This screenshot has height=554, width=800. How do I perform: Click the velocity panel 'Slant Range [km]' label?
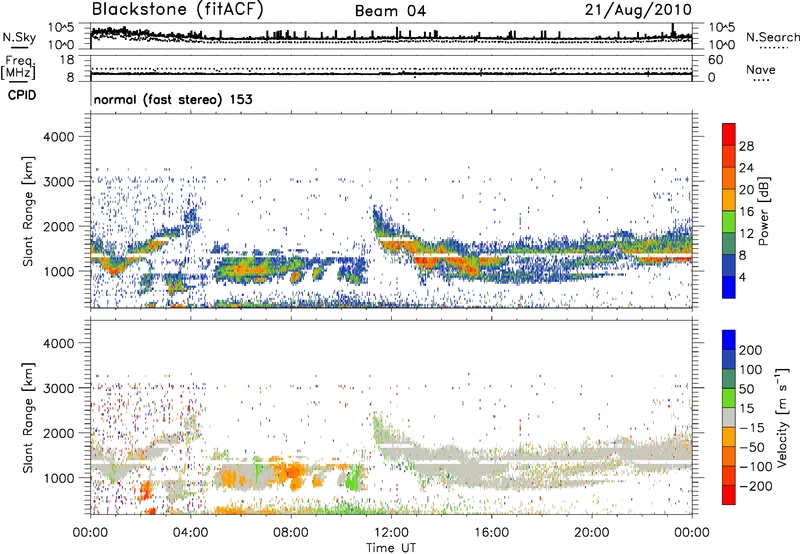point(29,418)
